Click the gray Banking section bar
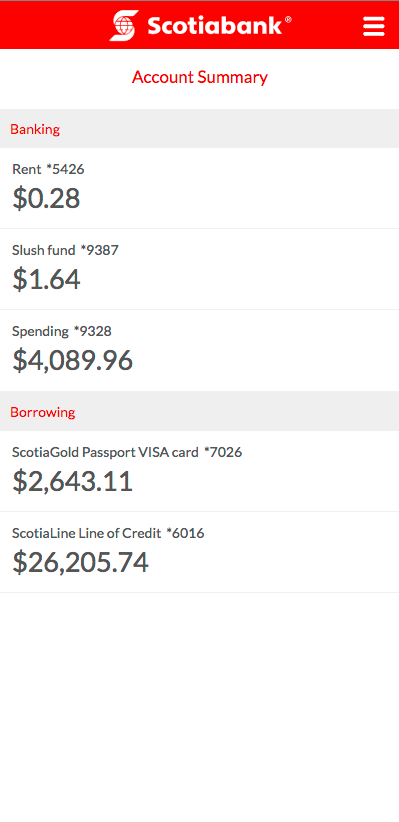This screenshot has height=822, width=399. (x=199, y=128)
